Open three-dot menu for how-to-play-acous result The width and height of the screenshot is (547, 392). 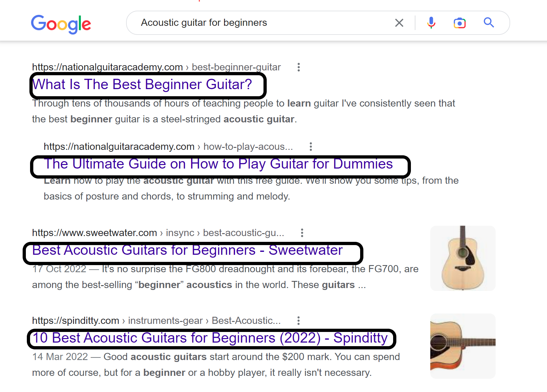pos(311,147)
